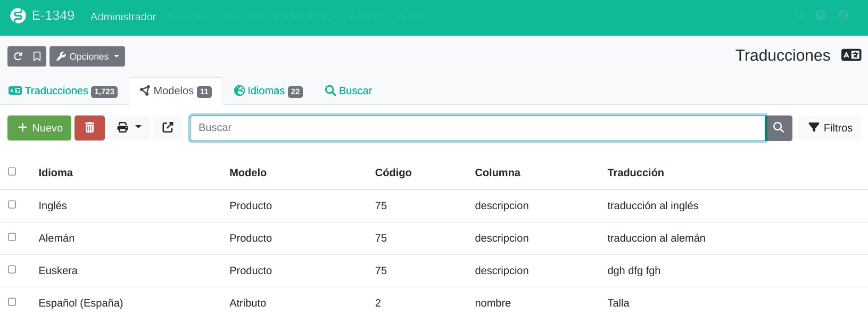Switch to the Traducciones tab
The image size is (868, 314).
point(63,91)
